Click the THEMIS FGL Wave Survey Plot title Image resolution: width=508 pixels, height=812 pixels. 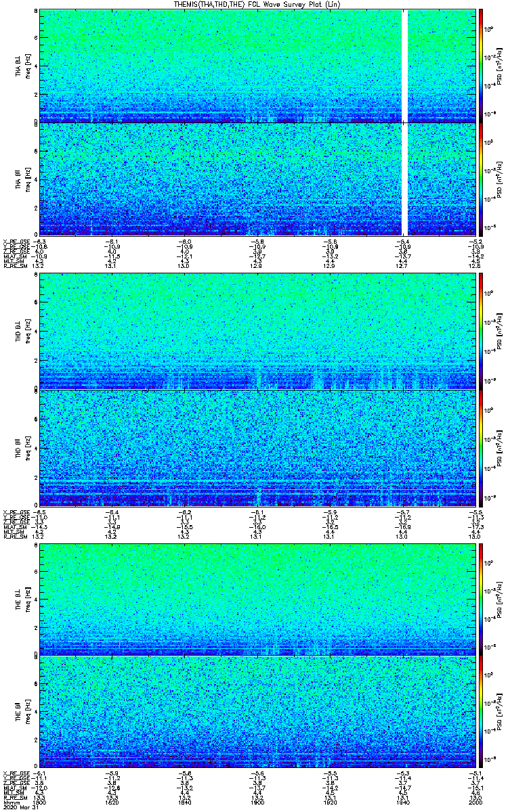pos(257,4)
